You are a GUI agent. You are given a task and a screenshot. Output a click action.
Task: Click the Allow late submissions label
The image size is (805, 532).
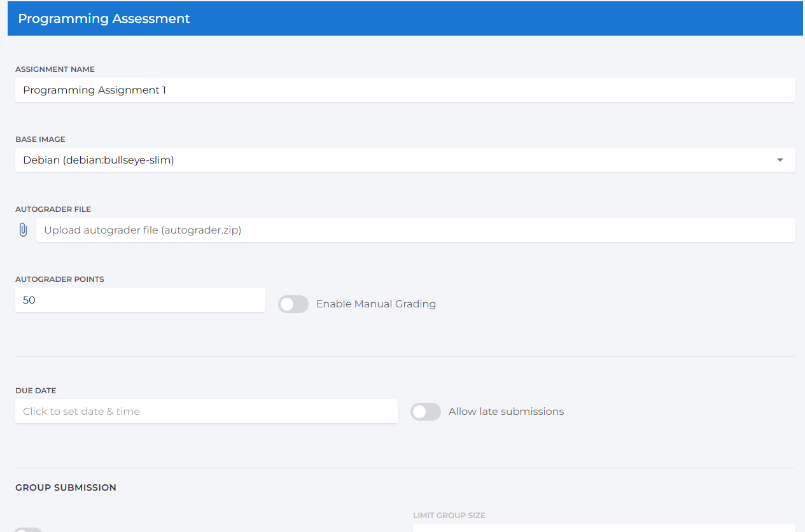[x=506, y=412]
